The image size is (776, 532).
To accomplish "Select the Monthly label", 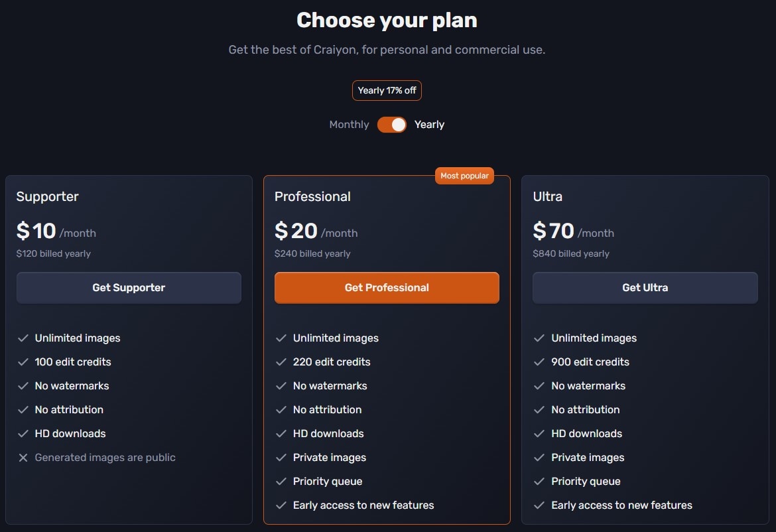I will coord(349,124).
